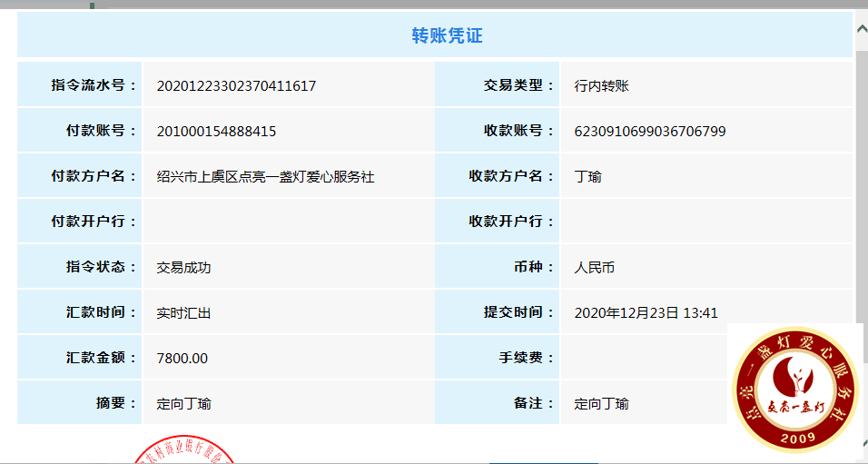
Task: Click the 指令流水号 label
Action: [x=94, y=85]
